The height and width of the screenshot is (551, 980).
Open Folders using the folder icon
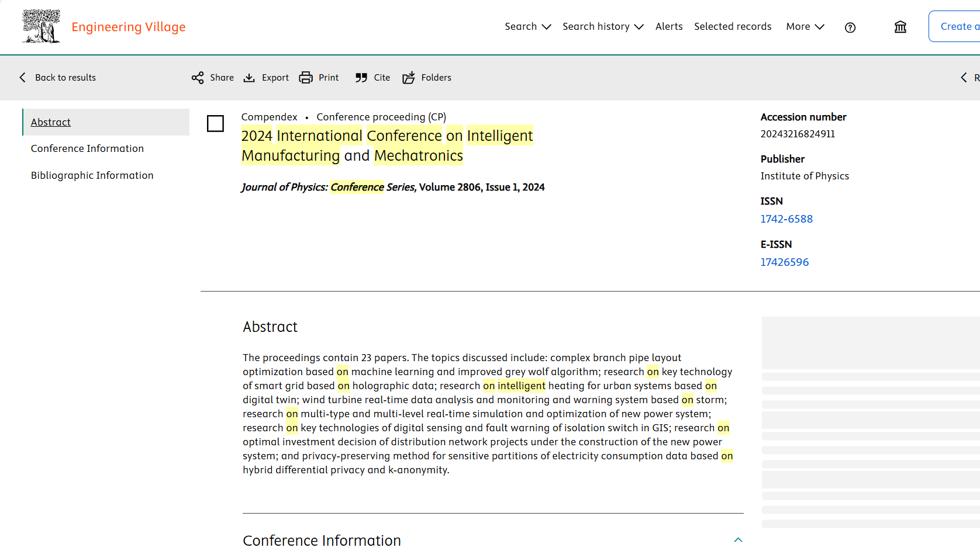(x=409, y=78)
